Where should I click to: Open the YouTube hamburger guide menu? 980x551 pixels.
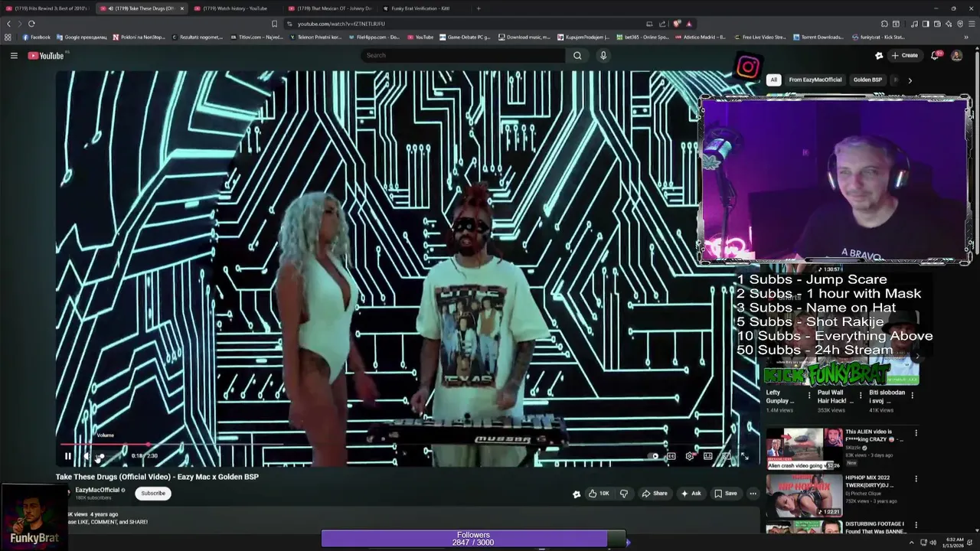pyautogui.click(x=14, y=55)
